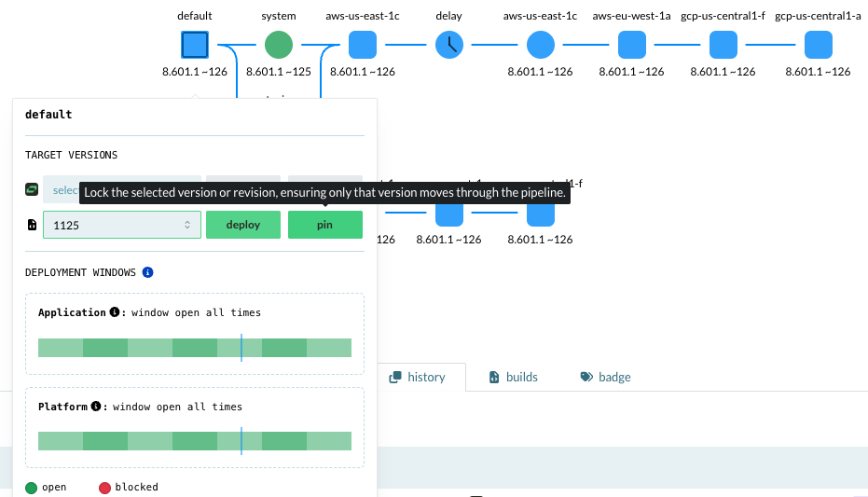Select the default pipeline node
Viewport: 868px width, 497px height.
(195, 45)
